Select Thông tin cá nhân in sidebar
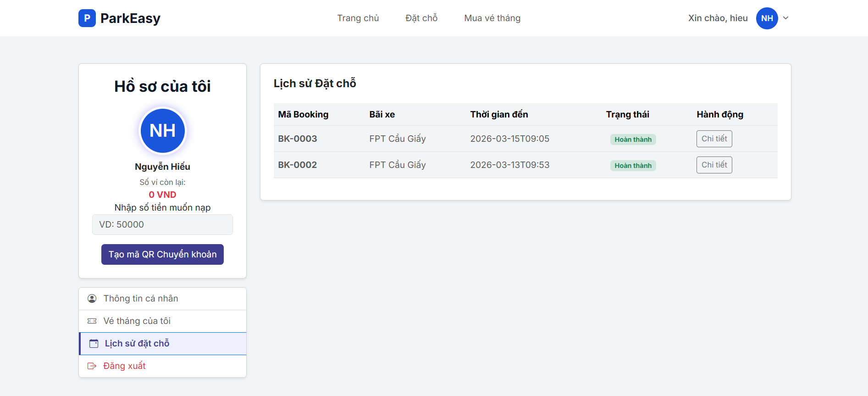This screenshot has height=396, width=868. (x=141, y=299)
